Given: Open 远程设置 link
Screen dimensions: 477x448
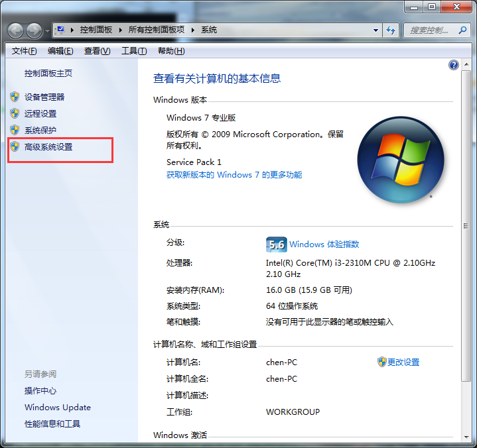Looking at the screenshot, I should pos(40,114).
